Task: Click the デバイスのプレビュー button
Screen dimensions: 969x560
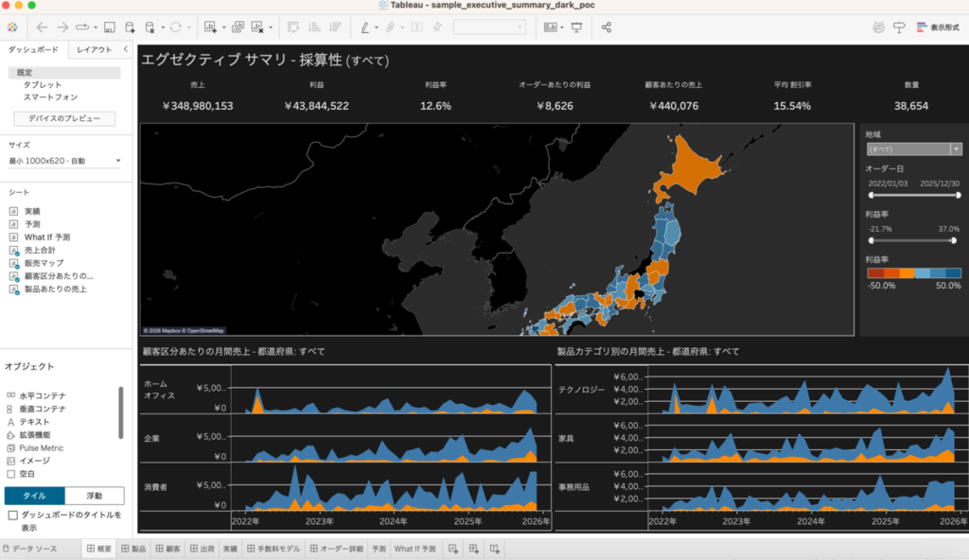Action: 64,118
